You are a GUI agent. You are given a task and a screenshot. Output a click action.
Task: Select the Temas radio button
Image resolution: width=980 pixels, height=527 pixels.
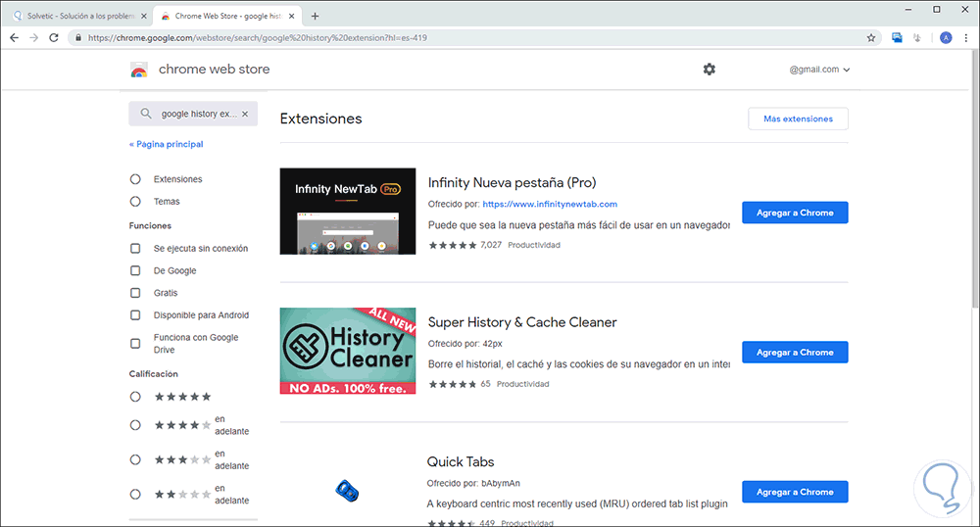(x=135, y=202)
